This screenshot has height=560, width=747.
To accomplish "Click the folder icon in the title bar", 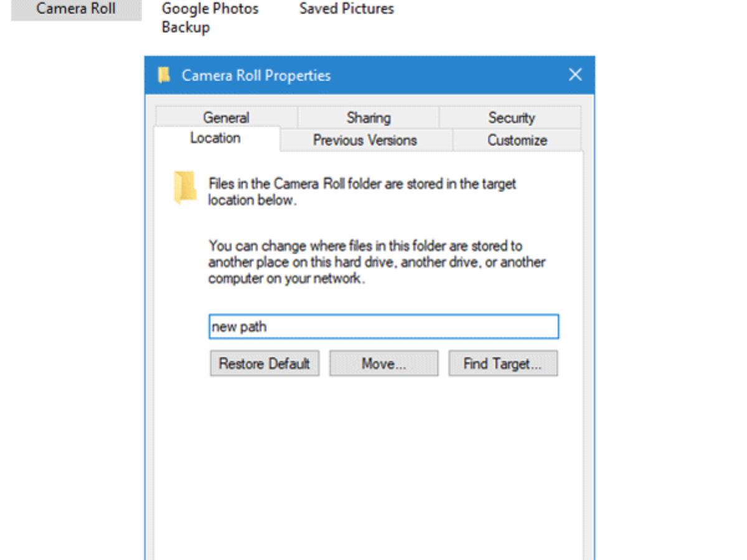I will coord(164,76).
